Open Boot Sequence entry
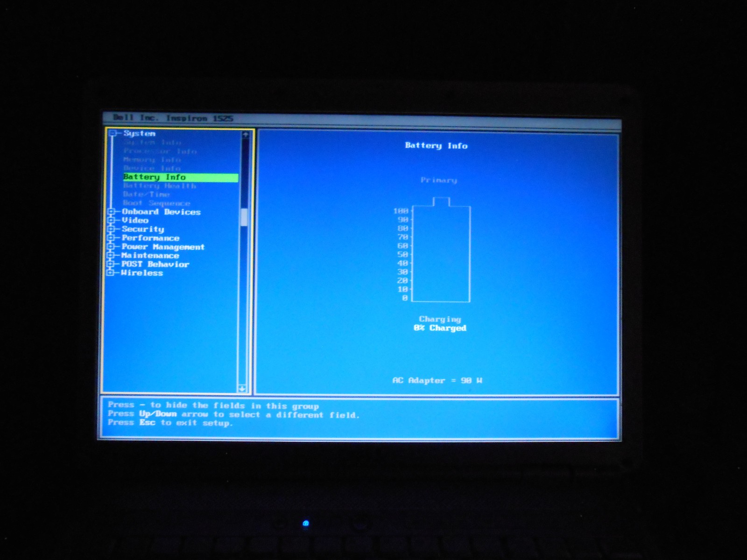The width and height of the screenshot is (747, 560). pos(156,203)
